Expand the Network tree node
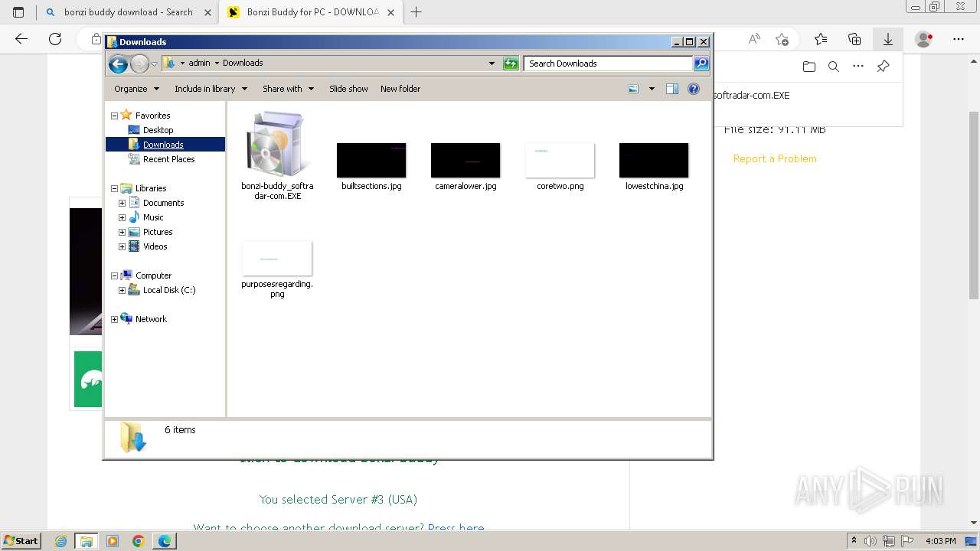This screenshot has width=980, height=551. tap(114, 319)
